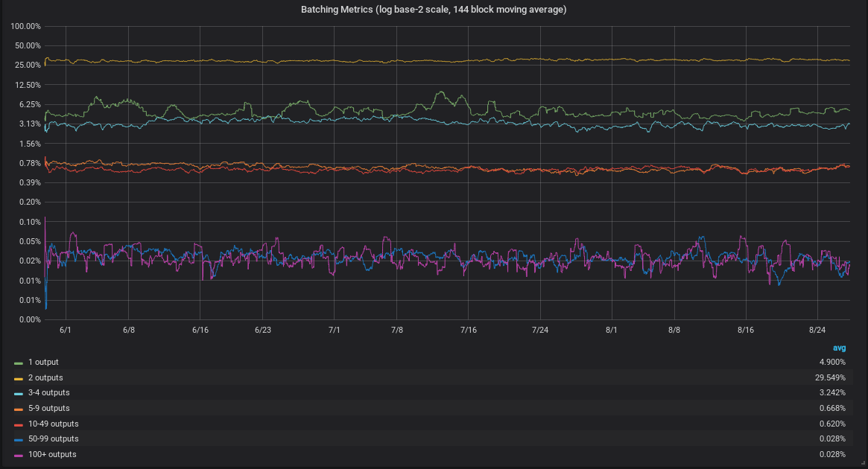The image size is (868, 469).
Task: Toggle the 3-4 outputs series in legend
Action: (48, 392)
